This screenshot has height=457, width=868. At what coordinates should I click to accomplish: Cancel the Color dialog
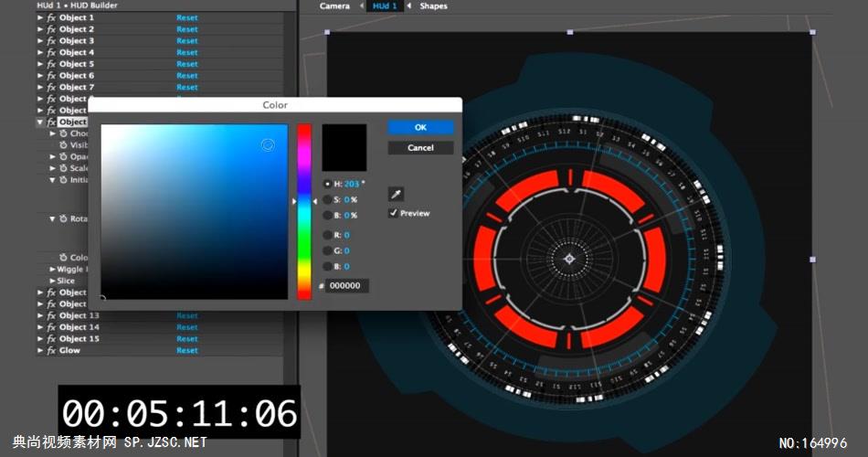pyautogui.click(x=419, y=147)
